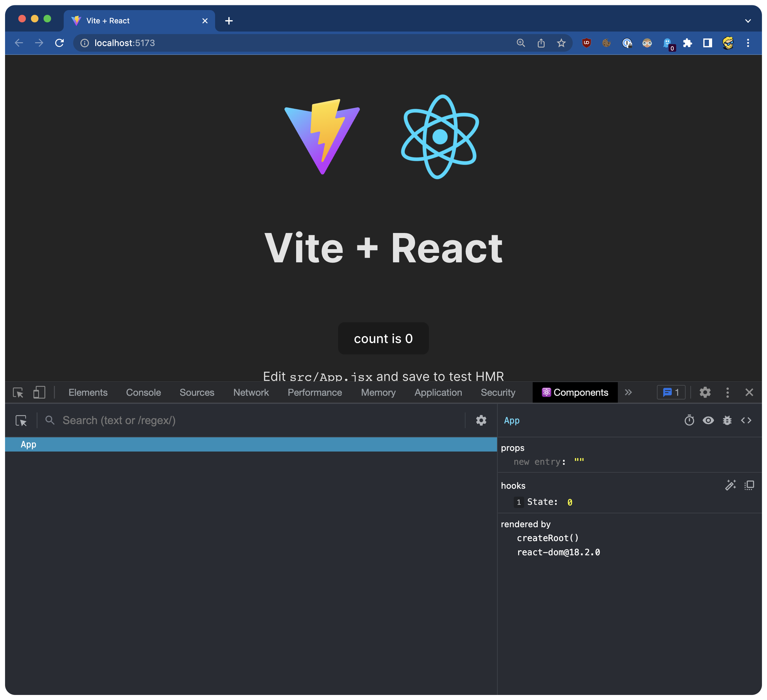Switch to the Network tab
Image resolution: width=767 pixels, height=700 pixels.
pos(251,392)
